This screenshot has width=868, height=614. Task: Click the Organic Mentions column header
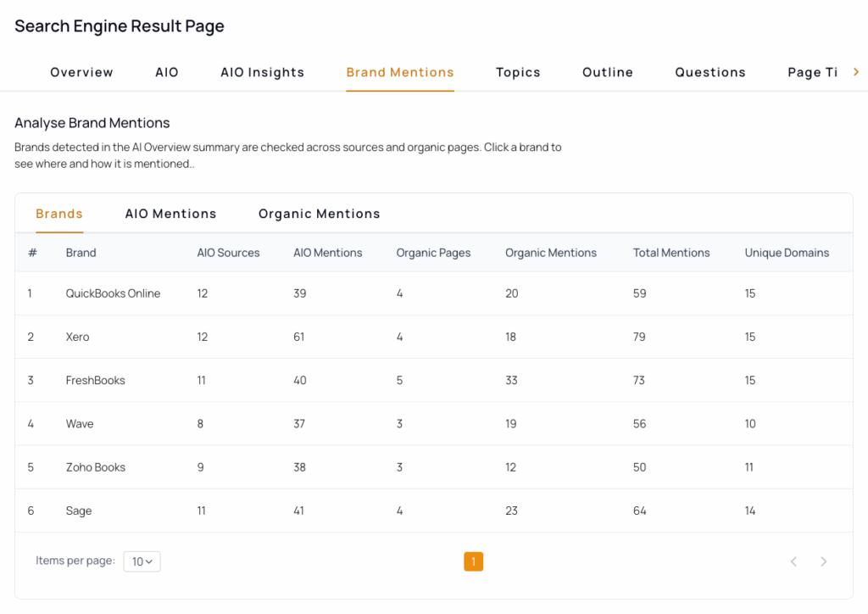(x=551, y=253)
